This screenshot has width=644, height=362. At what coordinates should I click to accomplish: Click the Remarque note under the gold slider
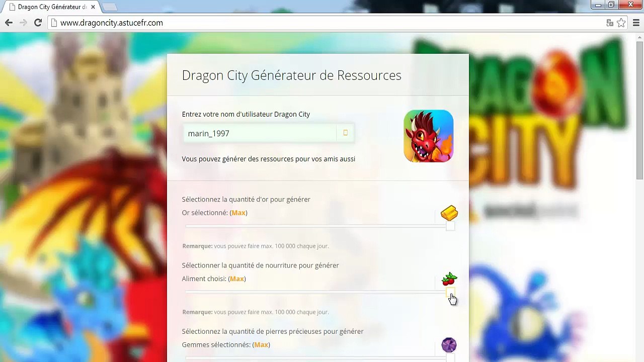pos(256,246)
